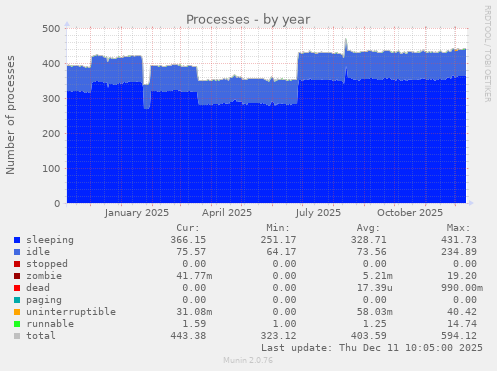Click the idle legend color swatch

tap(17, 252)
